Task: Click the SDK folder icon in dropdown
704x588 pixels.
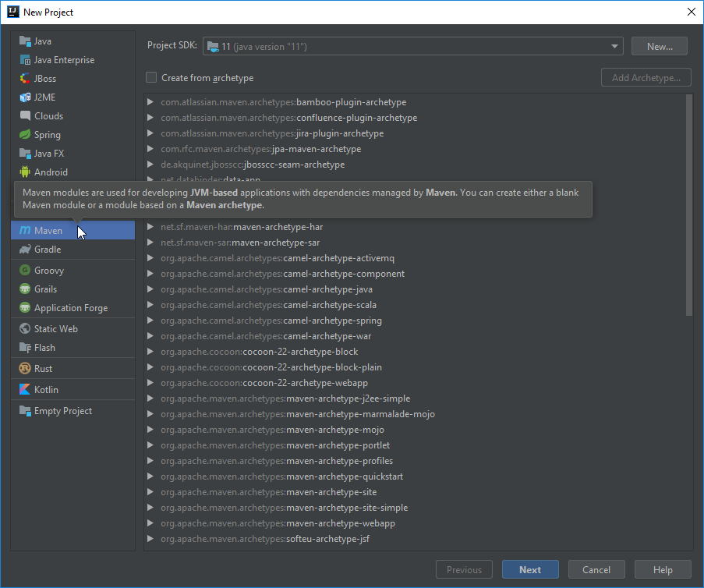Action: pyautogui.click(x=213, y=47)
